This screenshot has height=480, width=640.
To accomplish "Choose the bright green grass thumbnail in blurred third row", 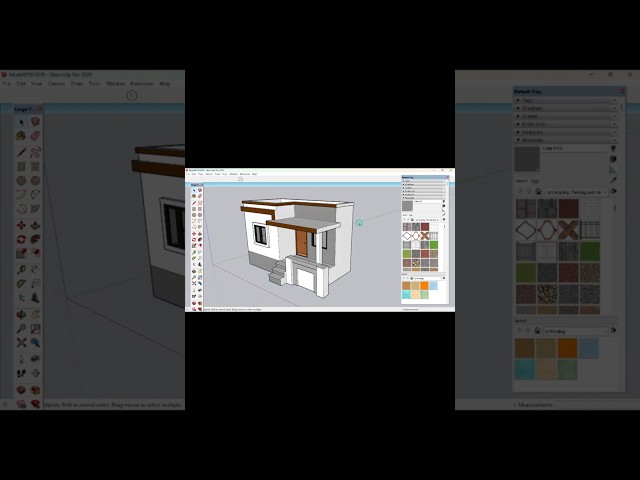I will pos(589,251).
